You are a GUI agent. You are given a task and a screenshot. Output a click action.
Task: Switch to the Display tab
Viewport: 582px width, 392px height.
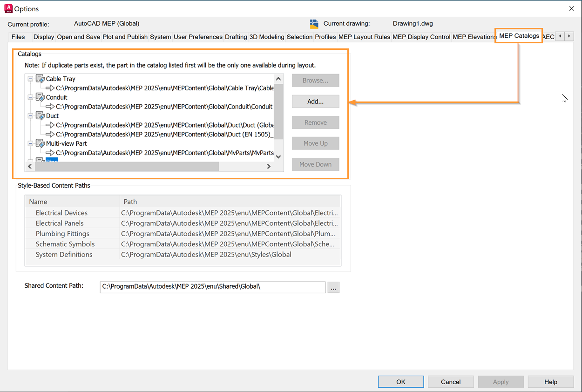click(x=44, y=37)
